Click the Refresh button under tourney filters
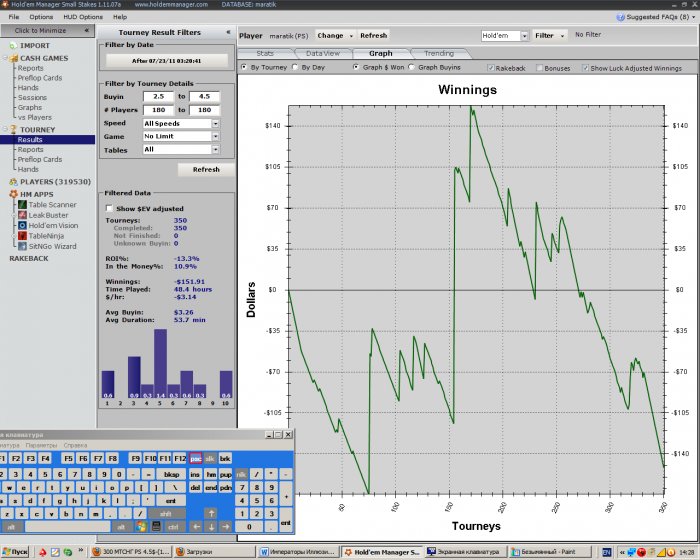 206,170
